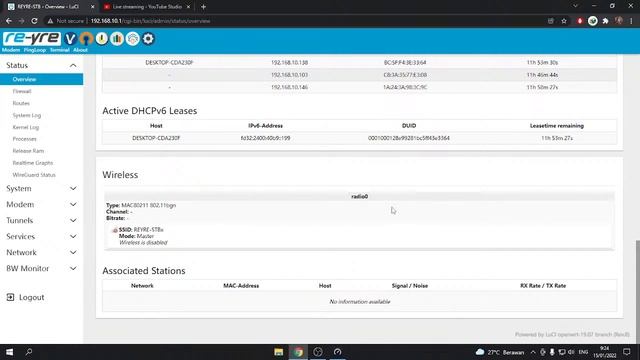
Task: Click Logout in the sidebar
Action: tap(31, 297)
